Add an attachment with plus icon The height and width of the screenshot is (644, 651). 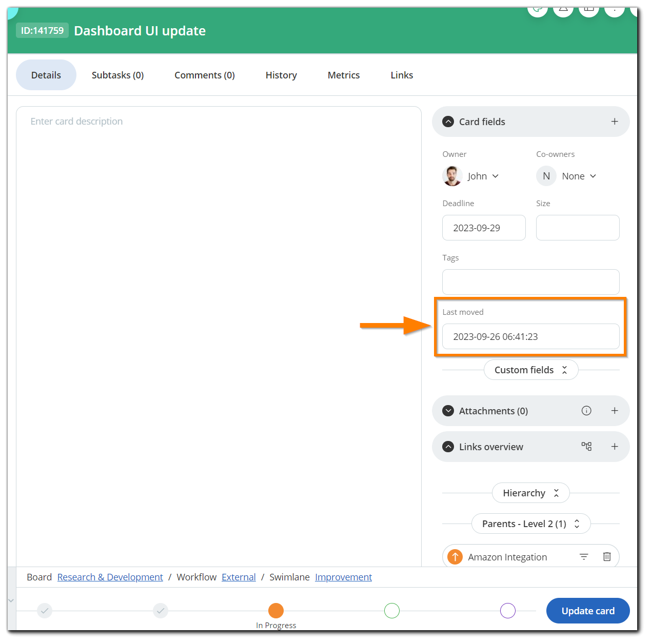tap(615, 411)
